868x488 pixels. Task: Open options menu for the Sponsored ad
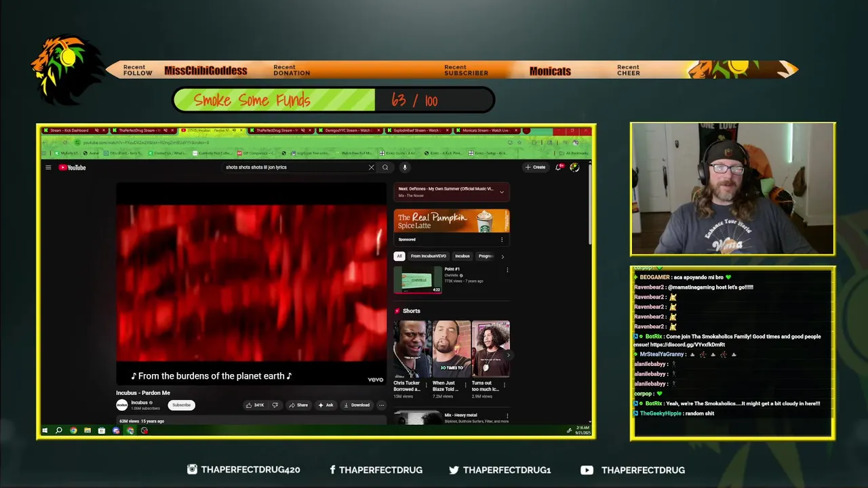pyautogui.click(x=502, y=239)
